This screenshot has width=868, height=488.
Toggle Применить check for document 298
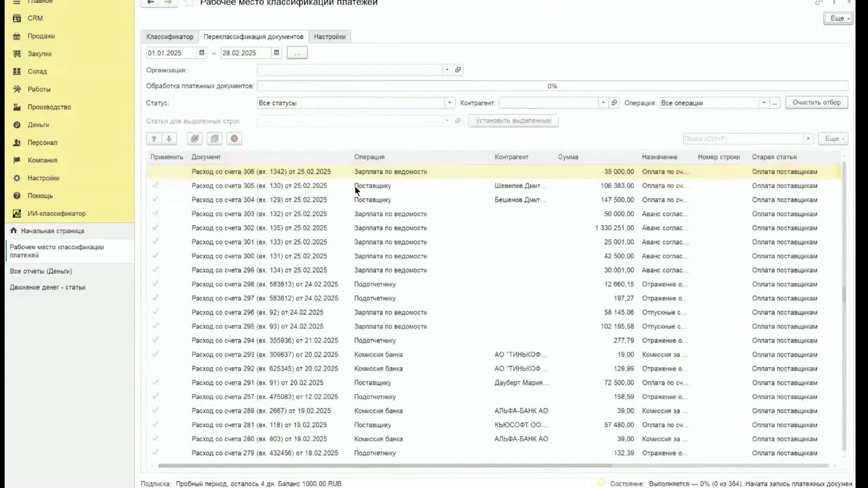[156, 284]
